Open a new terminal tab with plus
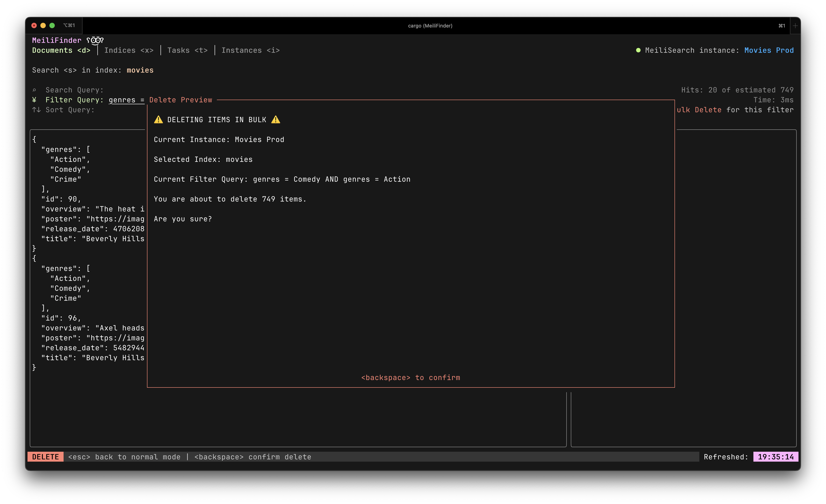The height and width of the screenshot is (504, 826). click(795, 26)
